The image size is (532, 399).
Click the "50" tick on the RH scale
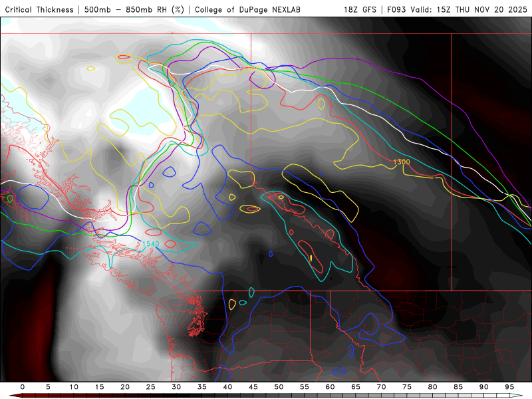(x=279, y=387)
